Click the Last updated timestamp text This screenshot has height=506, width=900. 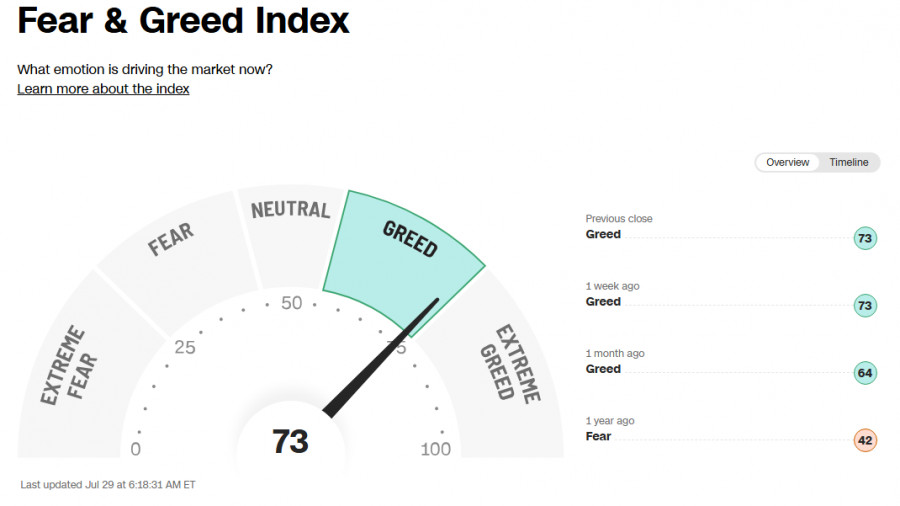[108, 485]
